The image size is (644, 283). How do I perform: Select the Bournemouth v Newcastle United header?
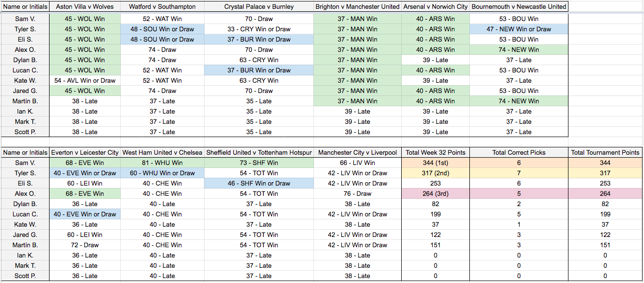(x=518, y=7)
